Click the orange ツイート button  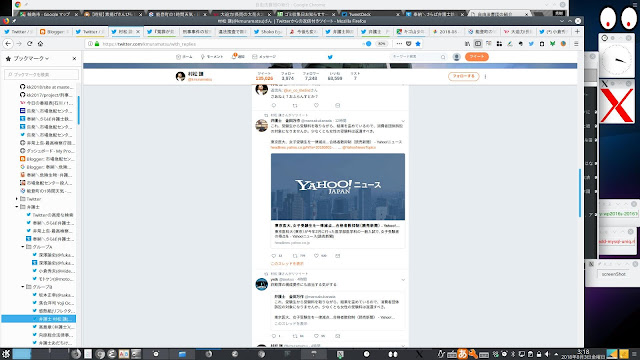tap(476, 57)
